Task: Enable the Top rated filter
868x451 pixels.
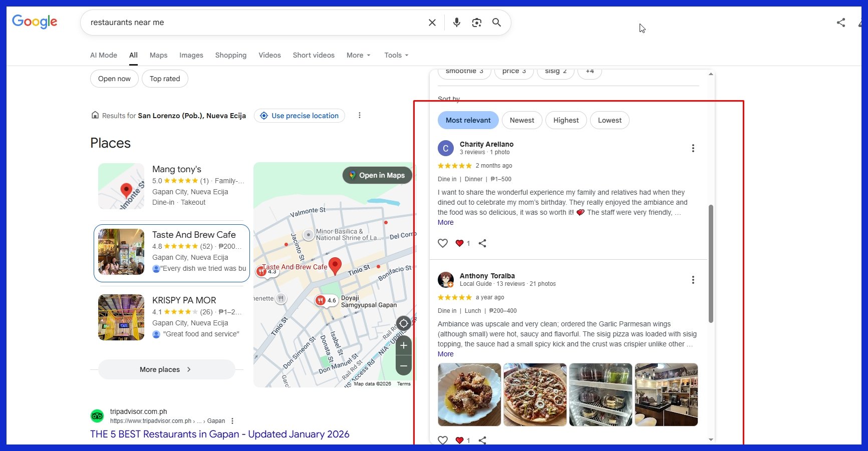Action: coord(165,79)
